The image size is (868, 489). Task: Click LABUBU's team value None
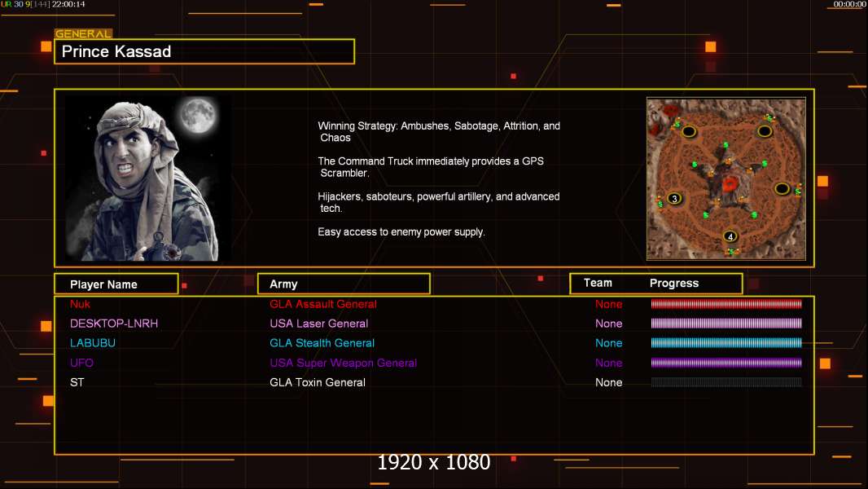608,343
